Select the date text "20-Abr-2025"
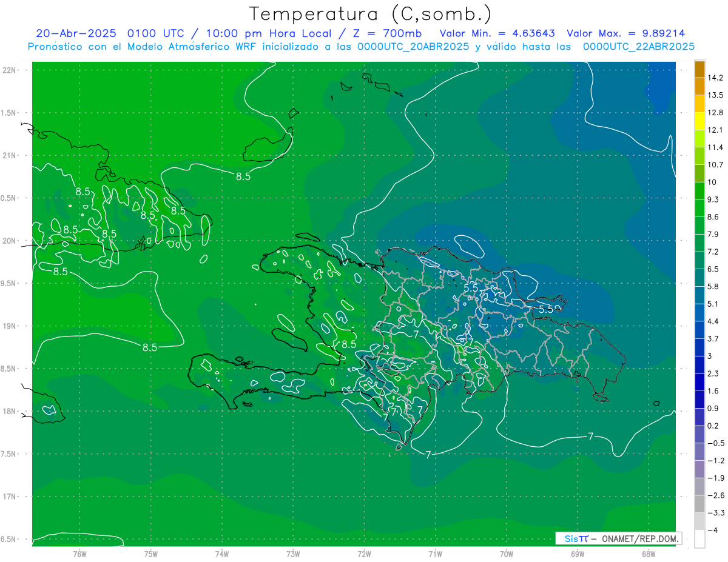 tap(78, 33)
